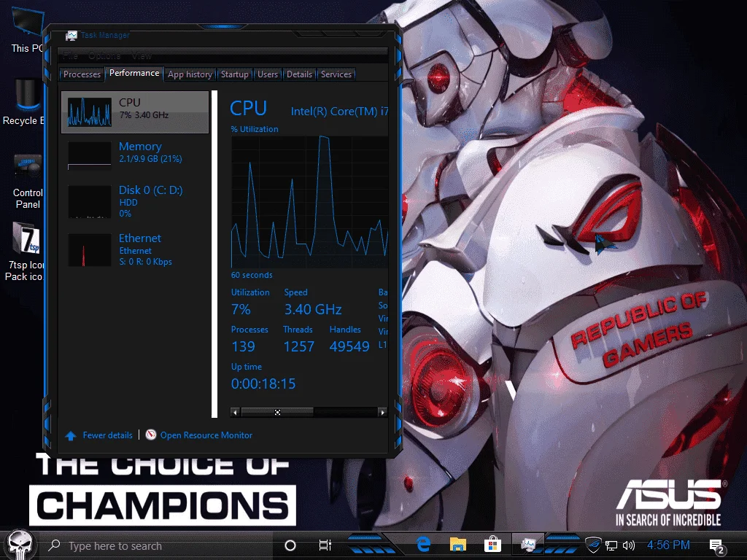Screen dimensions: 747x560
Task: Click the ROG shield tray icon
Action: (x=593, y=545)
